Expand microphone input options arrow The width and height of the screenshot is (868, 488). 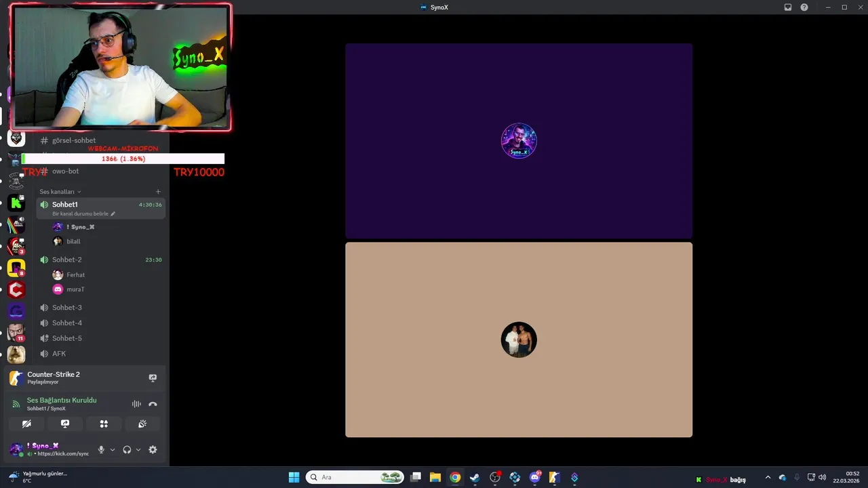[x=113, y=449]
